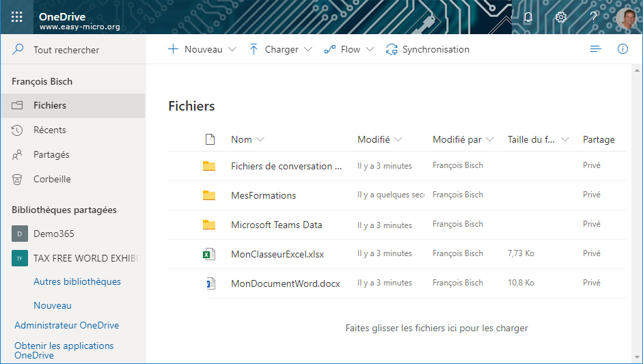Click the François Bisch heading in sidebar
The width and height of the screenshot is (643, 364).
(x=42, y=81)
